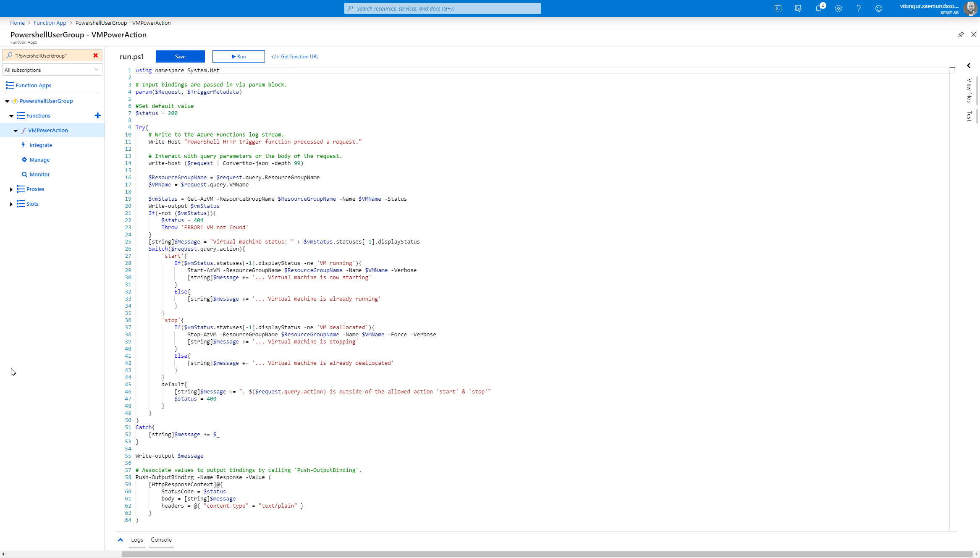The width and height of the screenshot is (980, 558).
Task: Open Azure Cloud Shell icon
Action: [778, 8]
